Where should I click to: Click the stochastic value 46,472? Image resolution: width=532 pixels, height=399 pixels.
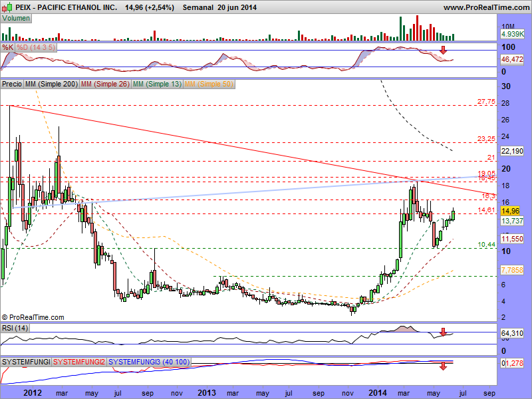click(x=512, y=59)
